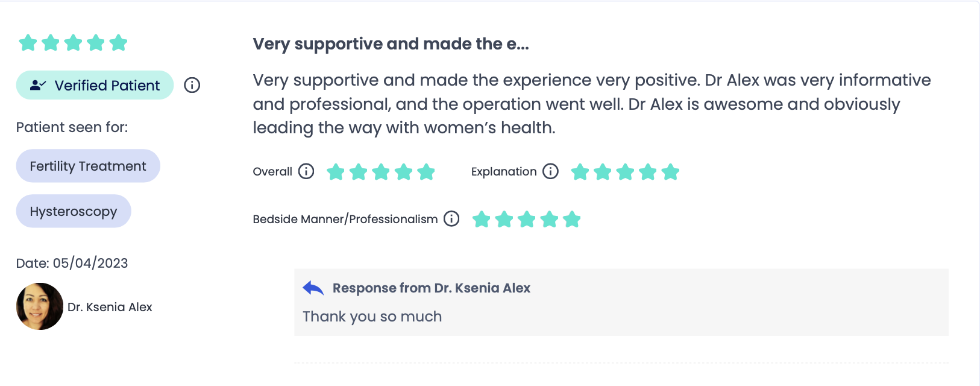This screenshot has width=980, height=386.
Task: Click the verified patient checkmark person icon
Action: click(x=38, y=85)
